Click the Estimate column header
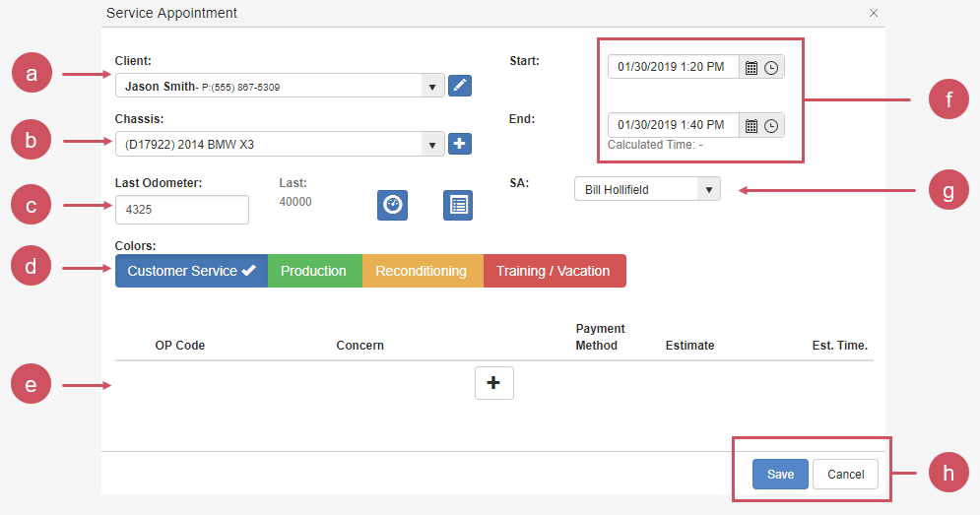 [x=689, y=346]
